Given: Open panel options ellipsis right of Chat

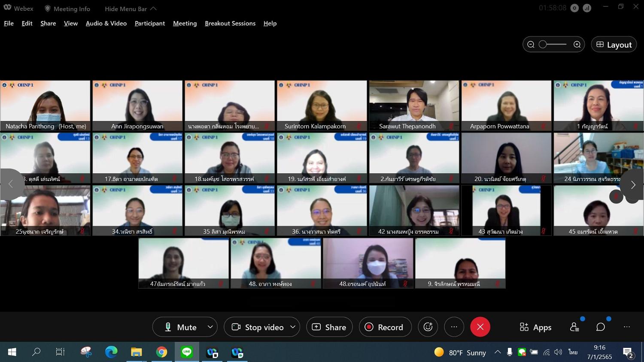Looking at the screenshot, I should coord(627,327).
